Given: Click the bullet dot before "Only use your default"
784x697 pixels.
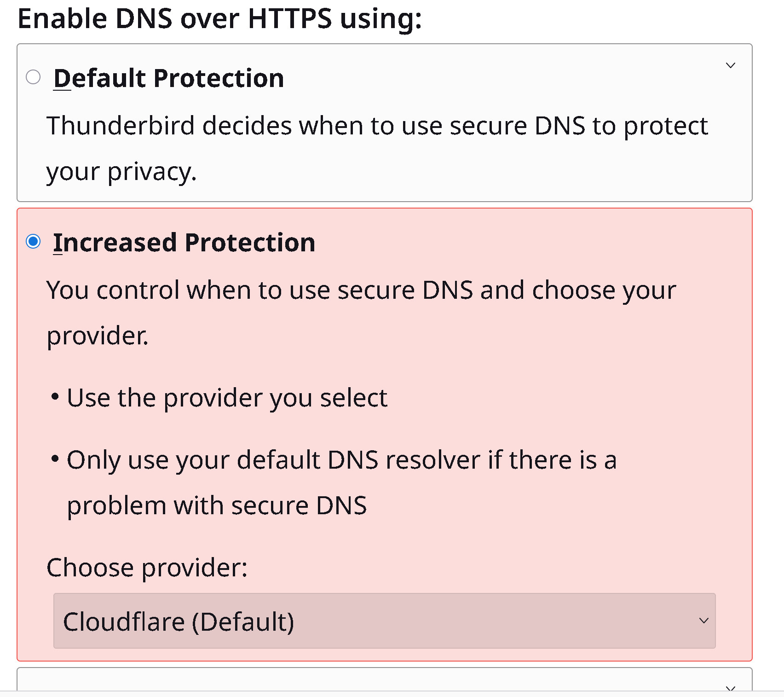Looking at the screenshot, I should 55,459.
